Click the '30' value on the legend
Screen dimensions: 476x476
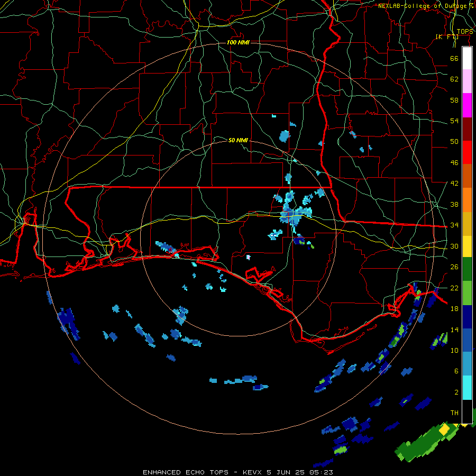click(454, 246)
